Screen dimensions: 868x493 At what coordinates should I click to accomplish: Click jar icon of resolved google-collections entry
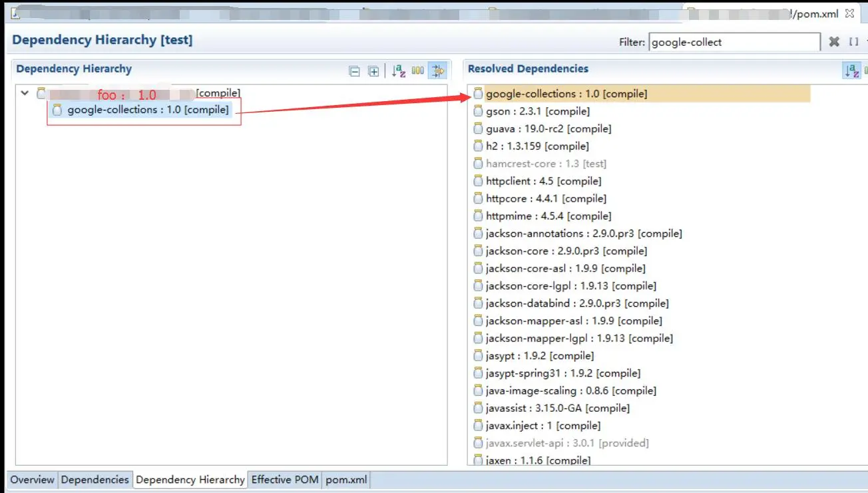coord(478,94)
